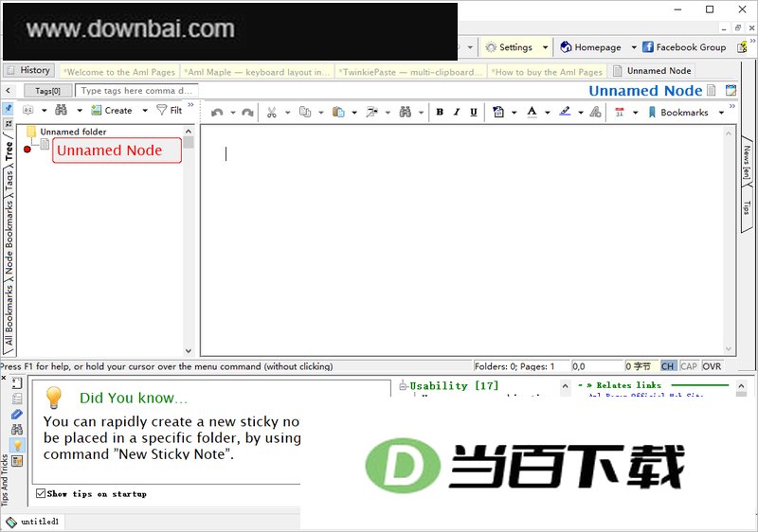Open the Create dropdown arrow
The width and height of the screenshot is (758, 532).
145,110
